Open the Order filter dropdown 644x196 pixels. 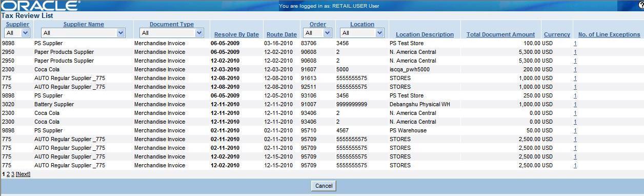(317, 33)
